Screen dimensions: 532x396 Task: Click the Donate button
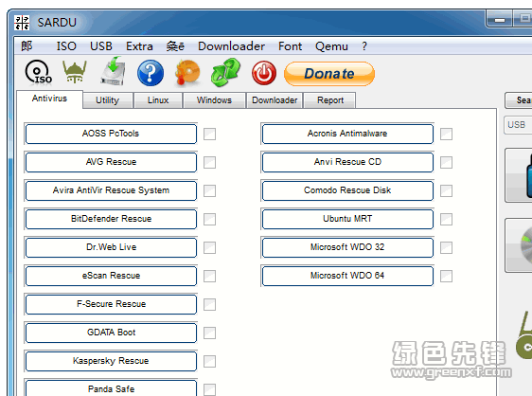pyautogui.click(x=329, y=74)
